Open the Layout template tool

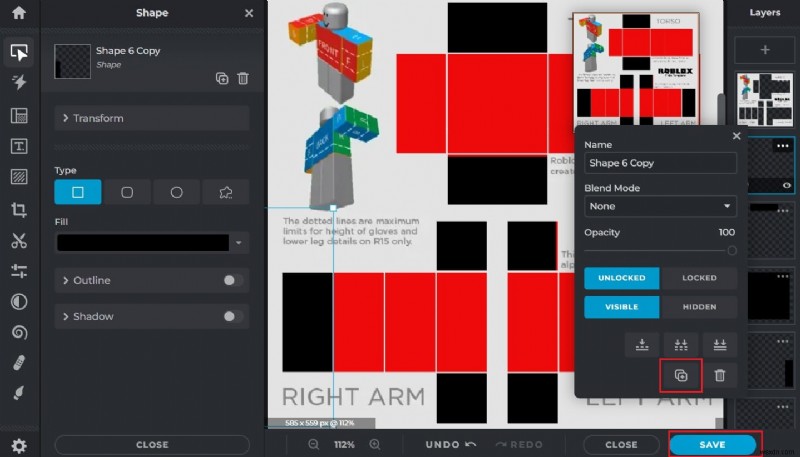tap(19, 115)
